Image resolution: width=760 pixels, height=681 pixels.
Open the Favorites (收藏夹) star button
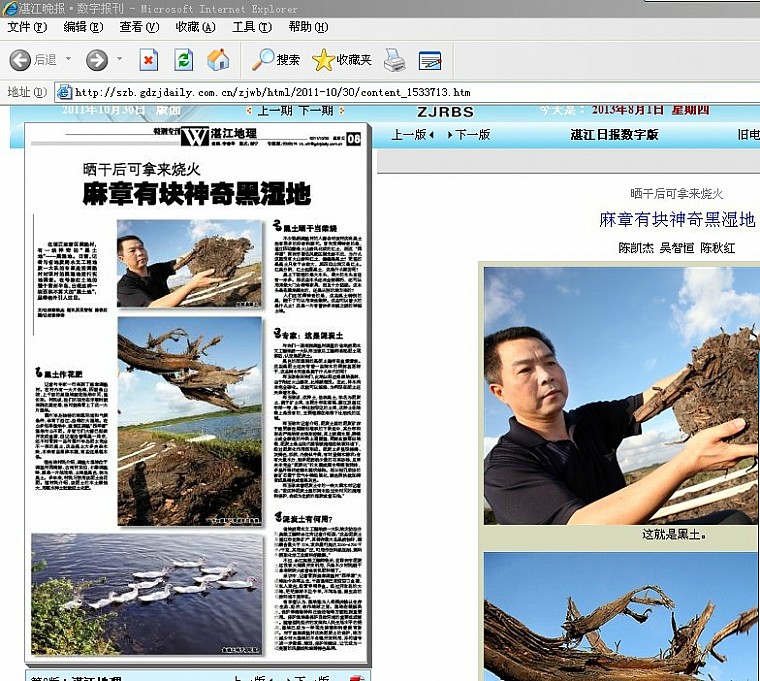tap(342, 60)
